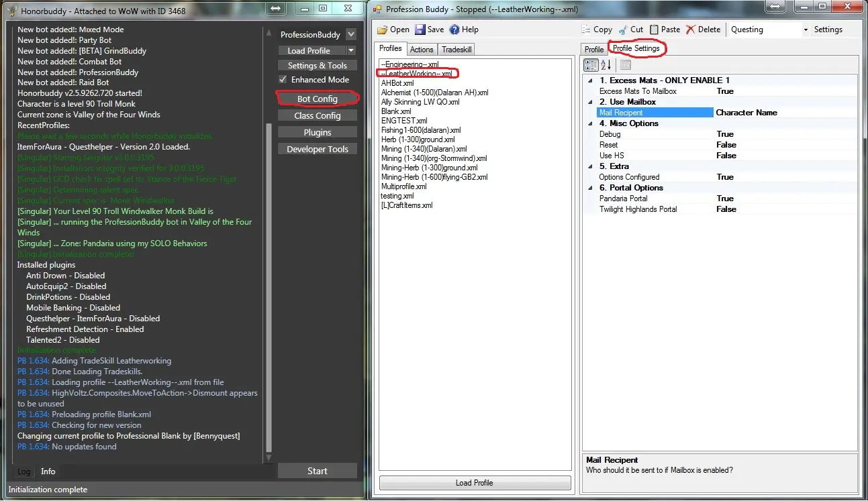868x501 pixels.
Task: Open property pages icon in grid toolbar
Action: click(x=625, y=65)
